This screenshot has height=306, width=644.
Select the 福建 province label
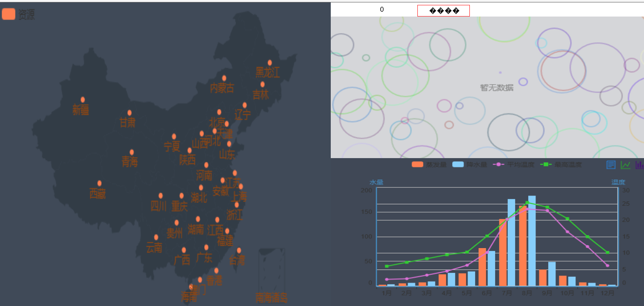pos(225,241)
